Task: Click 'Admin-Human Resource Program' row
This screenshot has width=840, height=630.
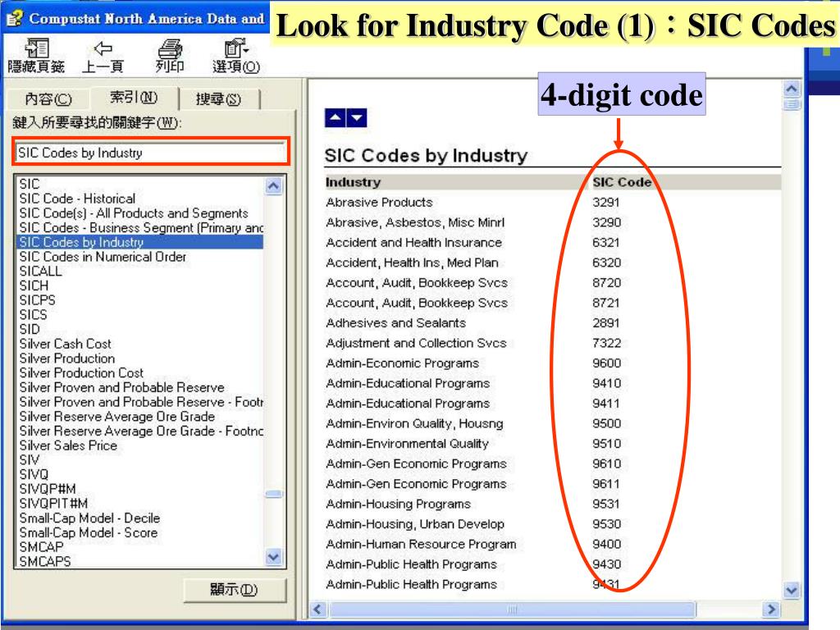Action: pos(421,545)
